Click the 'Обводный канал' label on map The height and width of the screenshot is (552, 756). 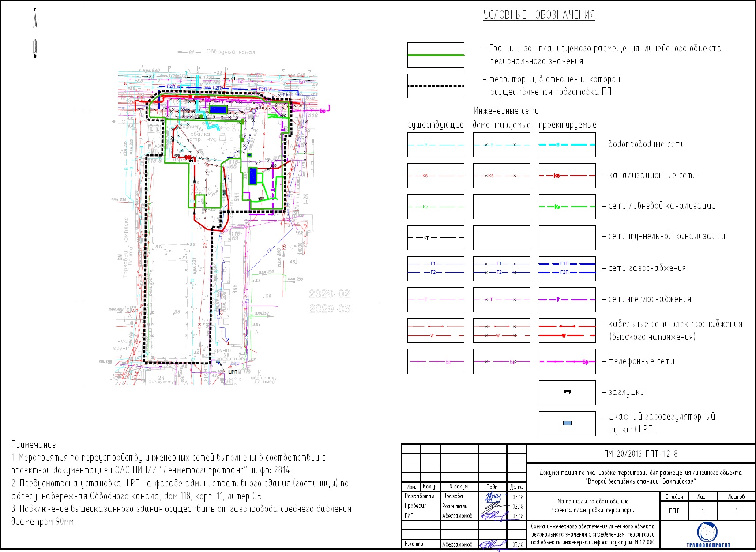pyautogui.click(x=230, y=52)
